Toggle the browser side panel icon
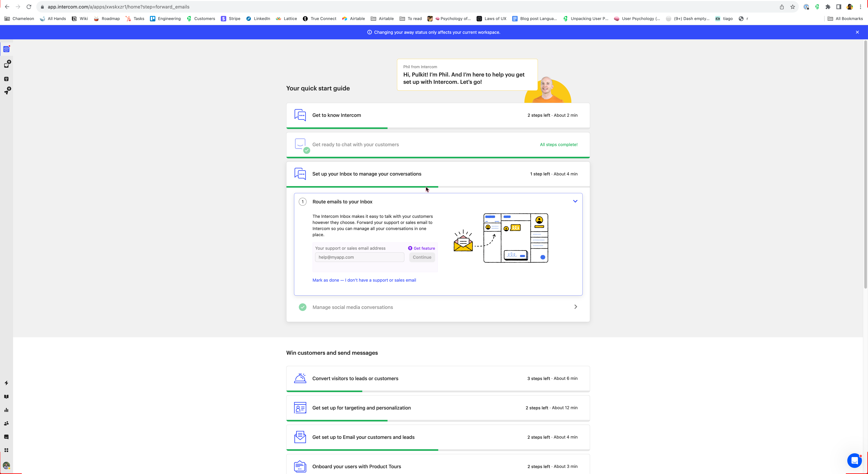868x474 pixels. (839, 7)
